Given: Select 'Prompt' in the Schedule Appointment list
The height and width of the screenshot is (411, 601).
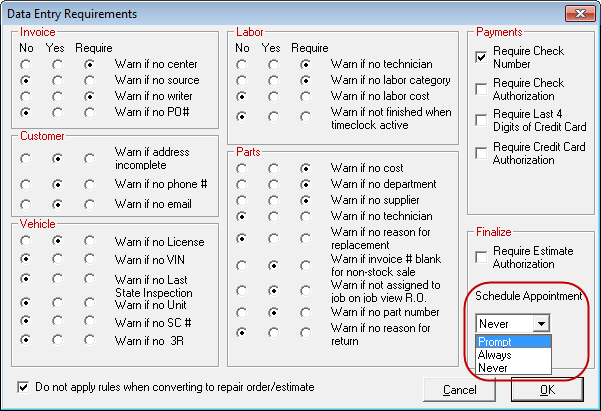Looking at the screenshot, I should pyautogui.click(x=513, y=341).
